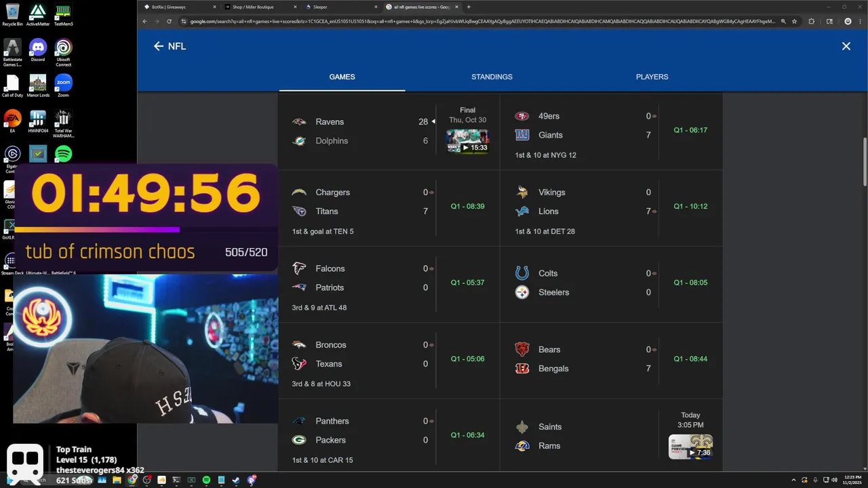
Task: Reload the page
Action: point(169,21)
